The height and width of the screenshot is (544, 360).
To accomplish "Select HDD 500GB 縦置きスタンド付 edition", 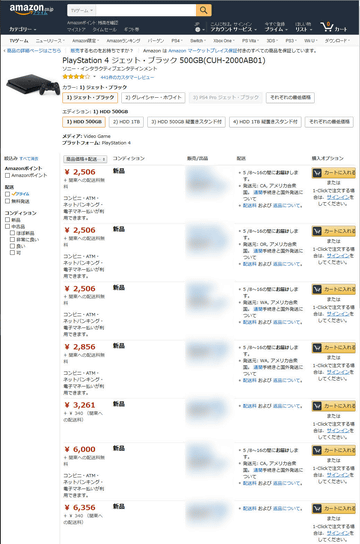I will coord(187,122).
